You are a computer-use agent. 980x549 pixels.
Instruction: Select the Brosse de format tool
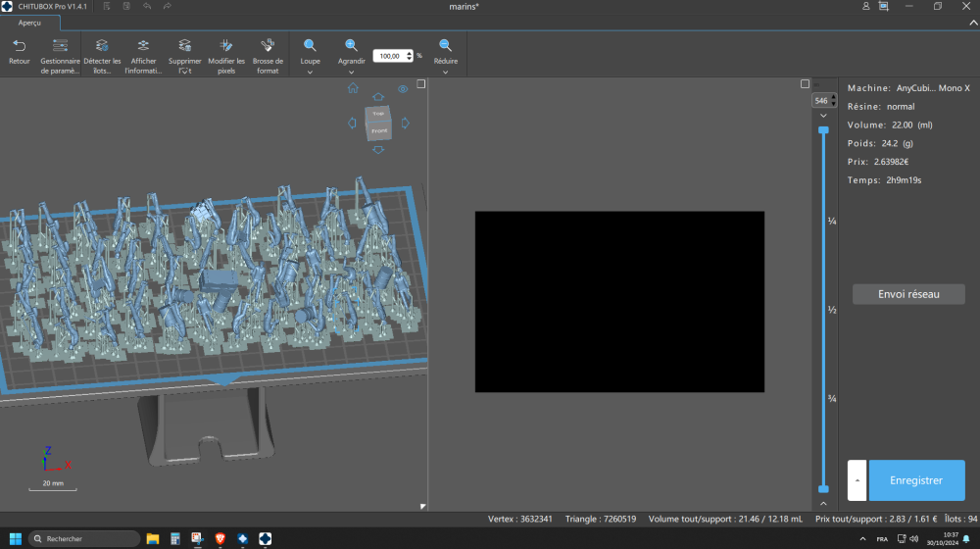coord(268,46)
